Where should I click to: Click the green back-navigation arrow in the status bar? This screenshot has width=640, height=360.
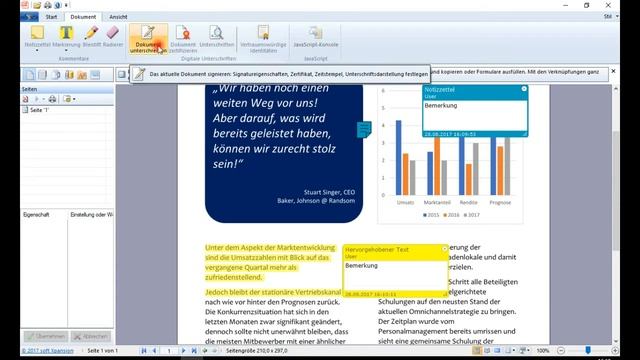point(204,351)
